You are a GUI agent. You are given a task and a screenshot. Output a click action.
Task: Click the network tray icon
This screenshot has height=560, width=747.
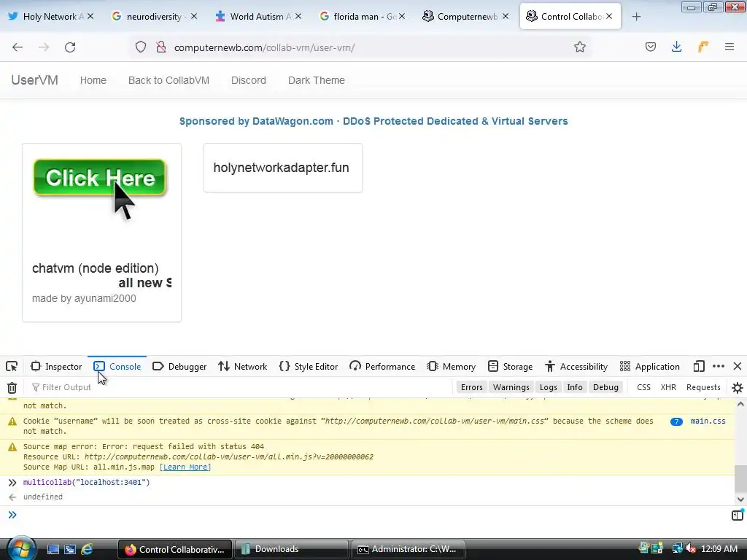(677, 548)
